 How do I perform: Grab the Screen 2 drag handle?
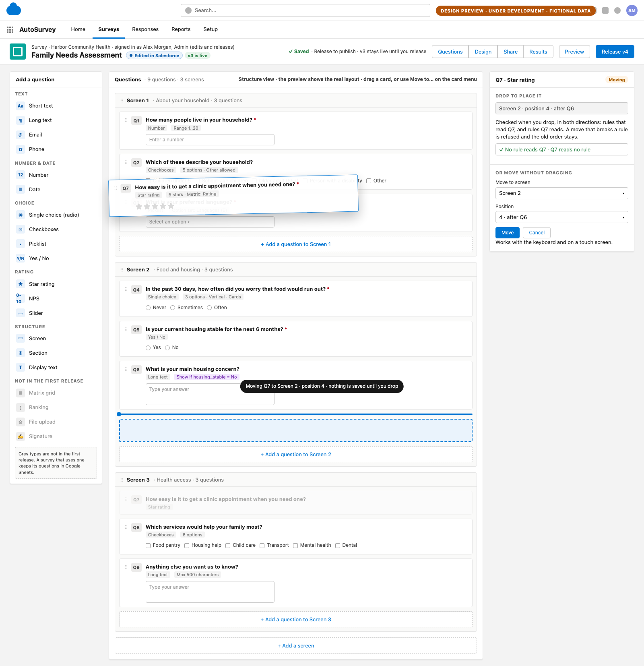coord(122,270)
